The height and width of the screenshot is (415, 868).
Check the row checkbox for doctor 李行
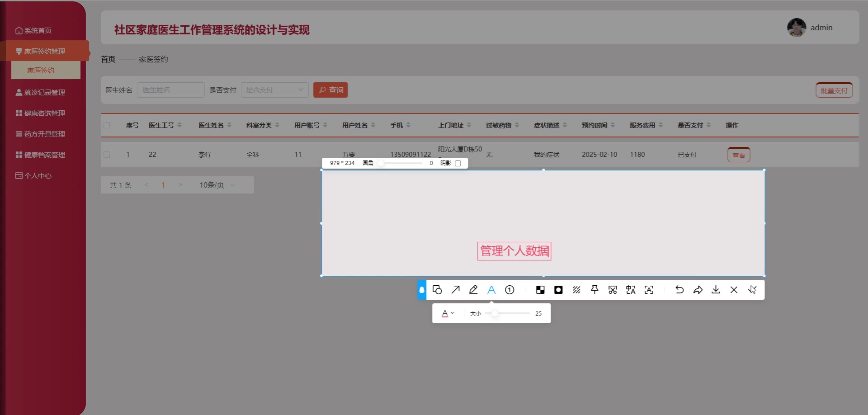[x=107, y=155]
